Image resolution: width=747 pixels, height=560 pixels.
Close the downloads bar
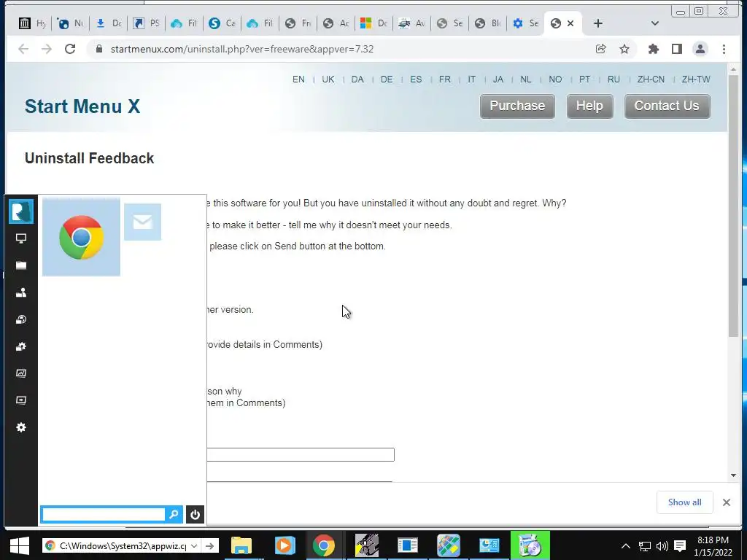726,502
